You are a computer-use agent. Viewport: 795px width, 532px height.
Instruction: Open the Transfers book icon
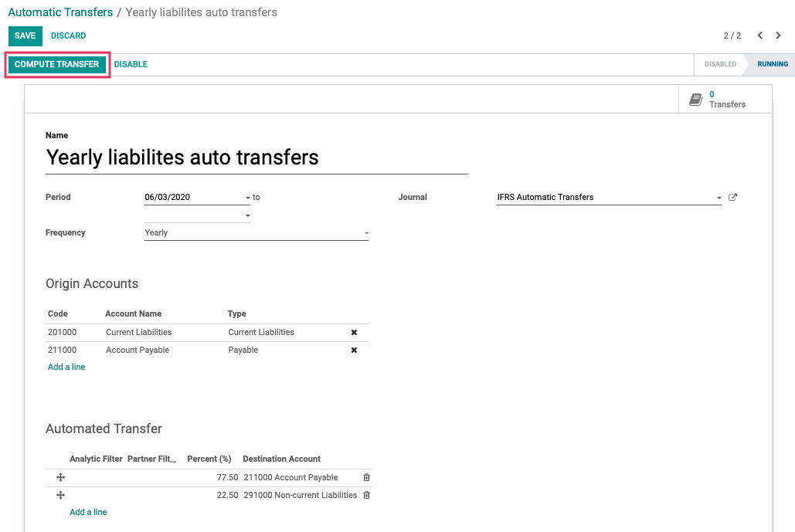695,100
